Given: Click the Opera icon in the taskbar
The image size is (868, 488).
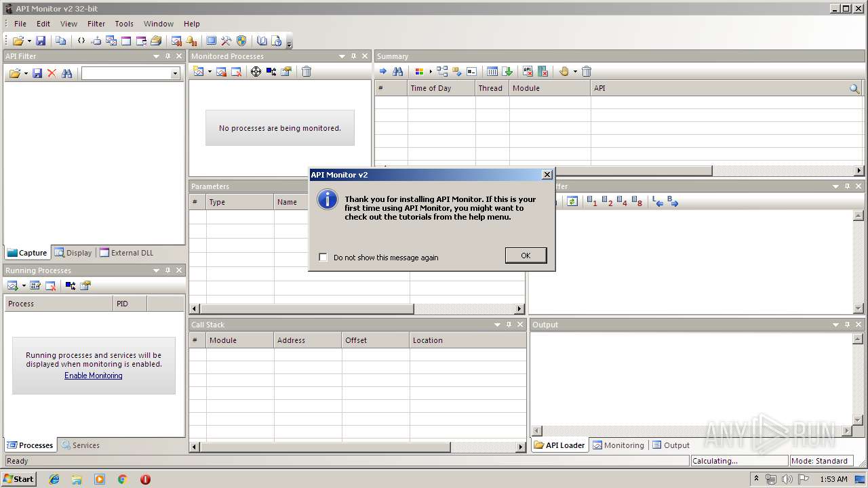Looking at the screenshot, I should pos(145,479).
